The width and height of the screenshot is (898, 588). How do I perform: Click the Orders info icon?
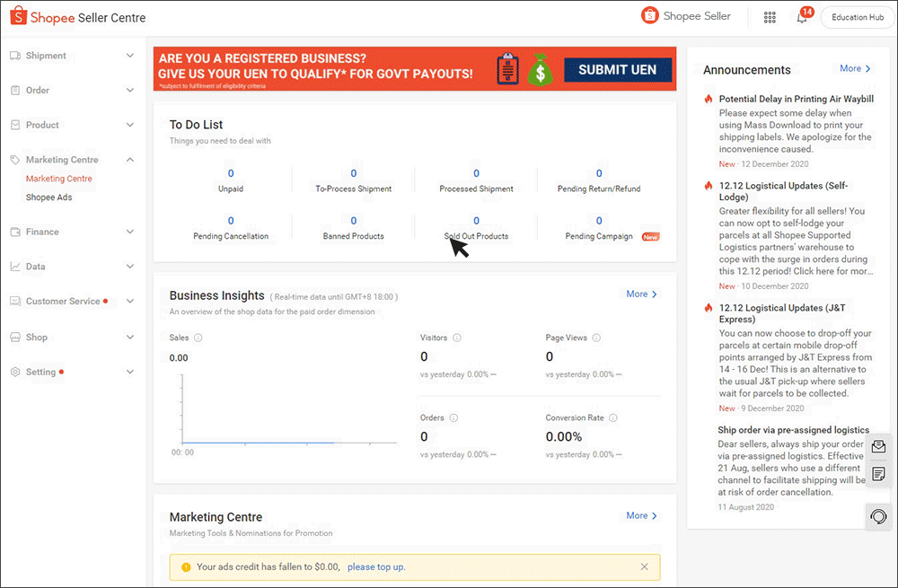[453, 418]
